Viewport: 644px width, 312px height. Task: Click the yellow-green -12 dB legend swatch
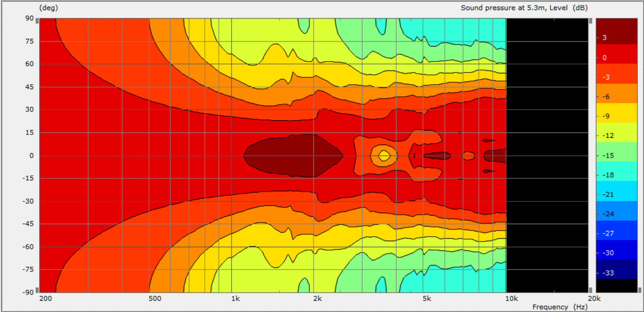point(616,132)
